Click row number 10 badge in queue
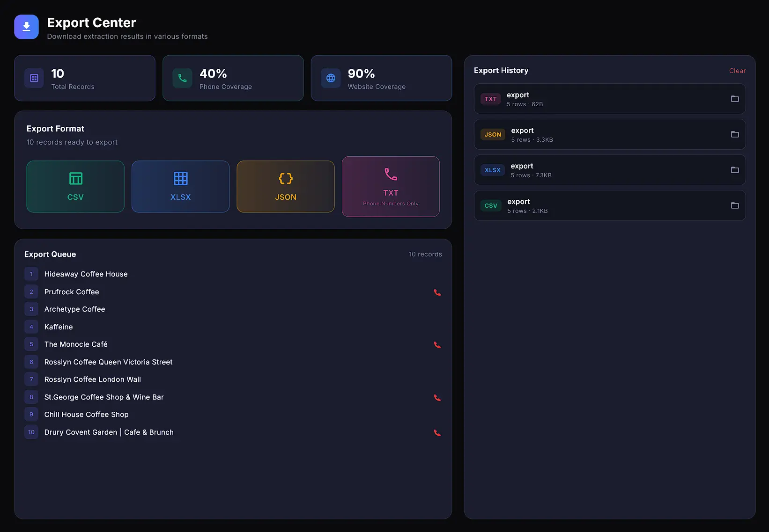The width and height of the screenshot is (769, 532). click(x=31, y=432)
